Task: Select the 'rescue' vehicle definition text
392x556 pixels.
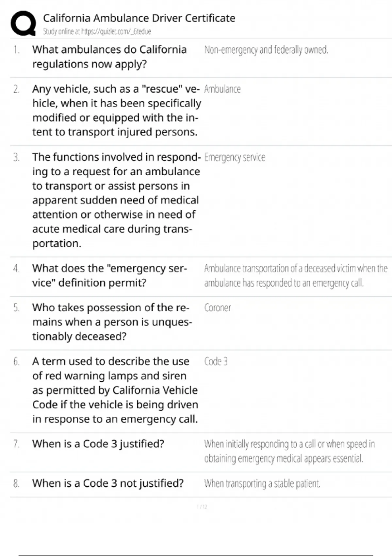Action: tap(116, 110)
